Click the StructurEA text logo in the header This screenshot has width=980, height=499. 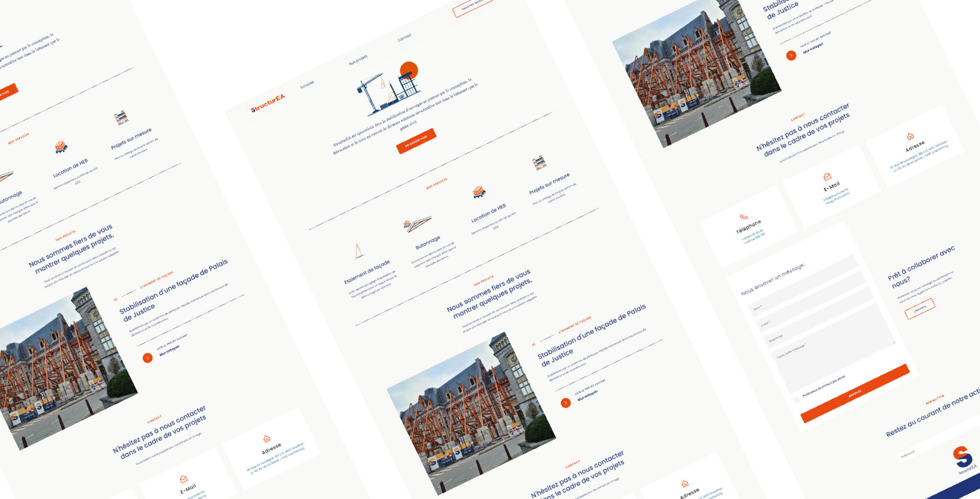pos(268,103)
